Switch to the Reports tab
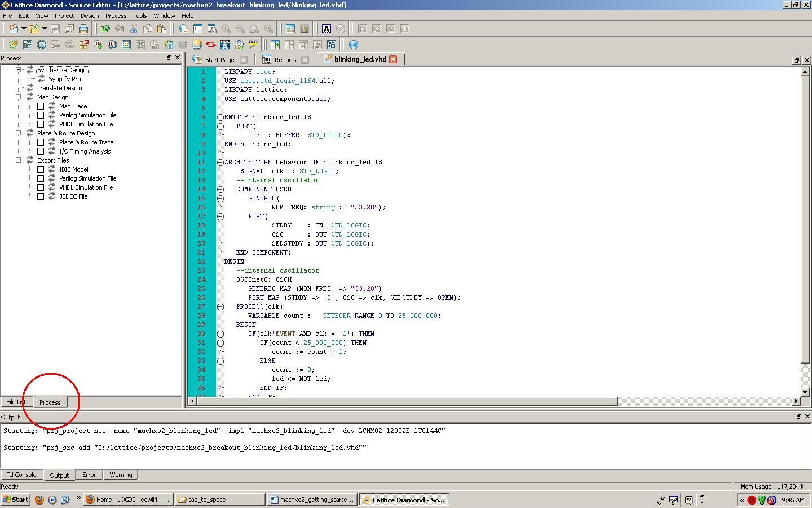 pyautogui.click(x=285, y=60)
